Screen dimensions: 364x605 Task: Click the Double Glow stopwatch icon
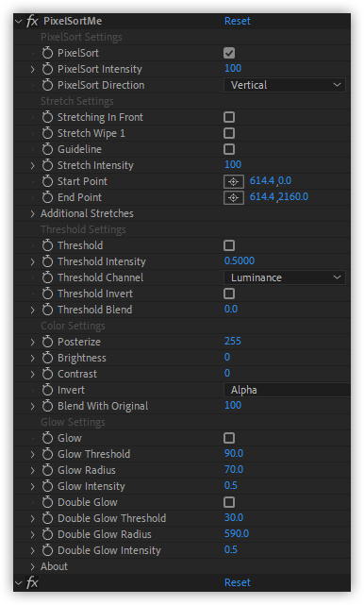tap(47, 502)
